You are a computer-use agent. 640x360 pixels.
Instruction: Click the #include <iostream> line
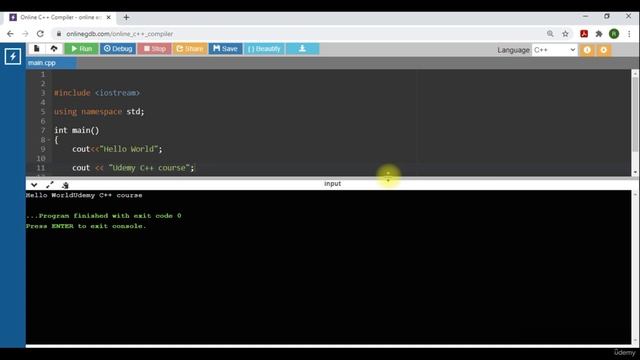(97, 93)
